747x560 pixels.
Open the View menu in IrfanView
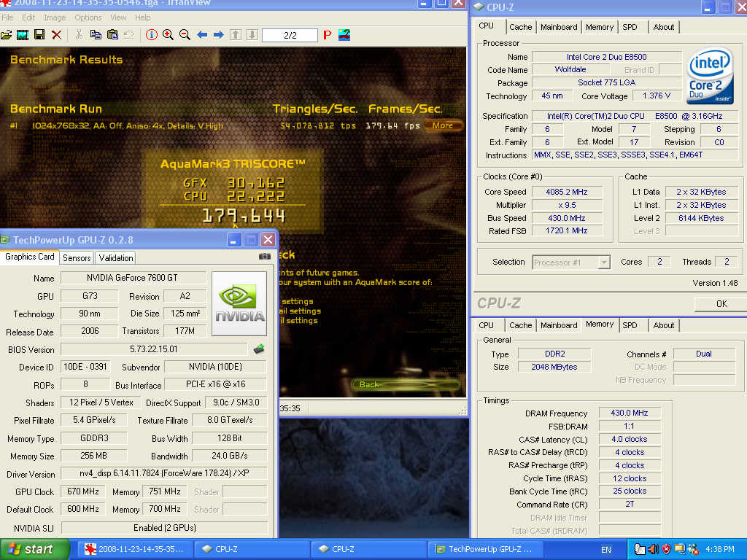coord(118,17)
